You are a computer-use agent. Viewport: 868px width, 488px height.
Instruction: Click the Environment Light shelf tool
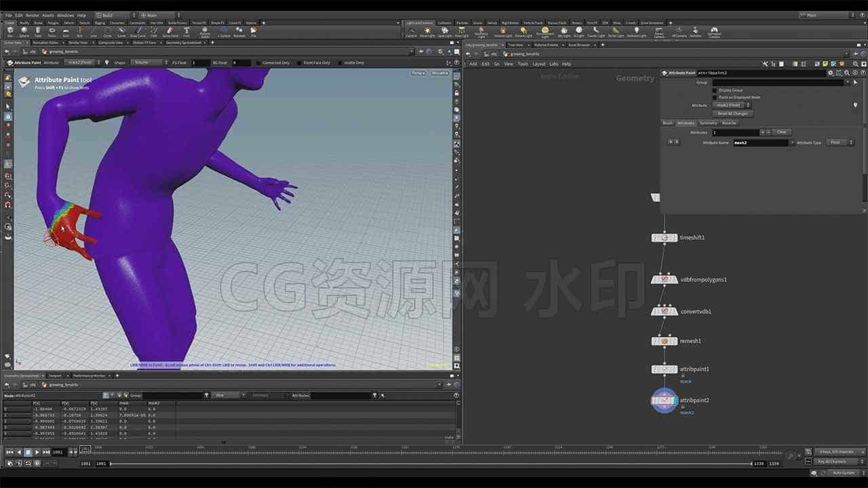[x=545, y=32]
